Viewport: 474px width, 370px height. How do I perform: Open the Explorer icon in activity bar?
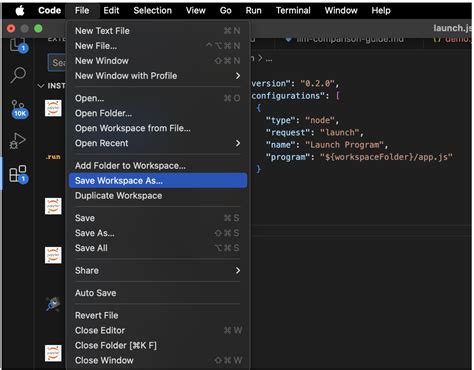click(x=18, y=46)
